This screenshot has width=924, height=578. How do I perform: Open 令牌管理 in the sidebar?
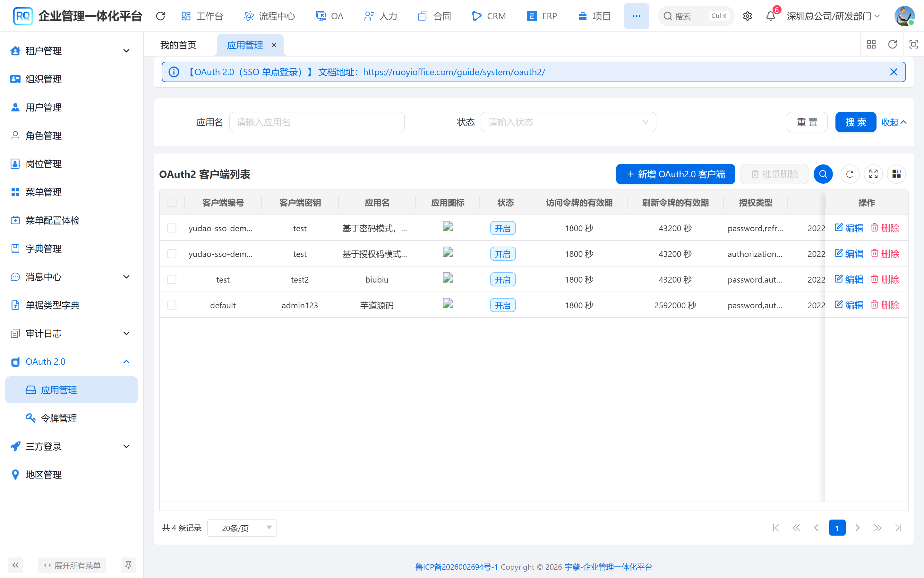click(x=72, y=418)
